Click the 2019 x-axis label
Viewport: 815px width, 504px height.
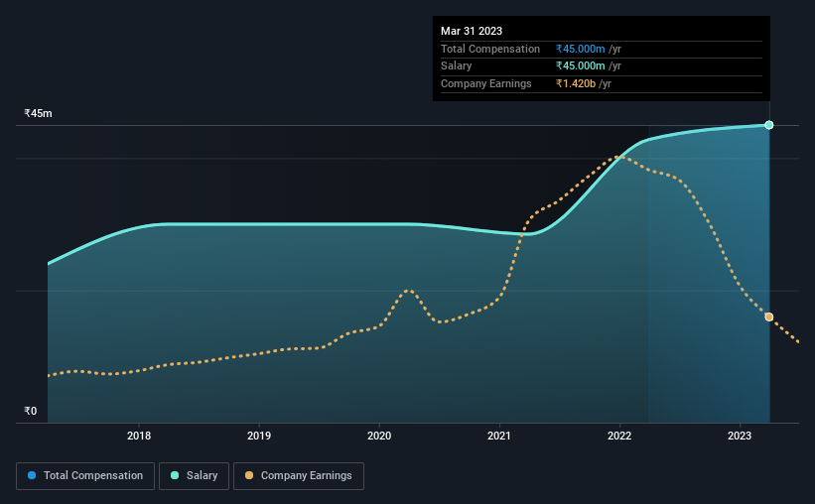click(259, 436)
